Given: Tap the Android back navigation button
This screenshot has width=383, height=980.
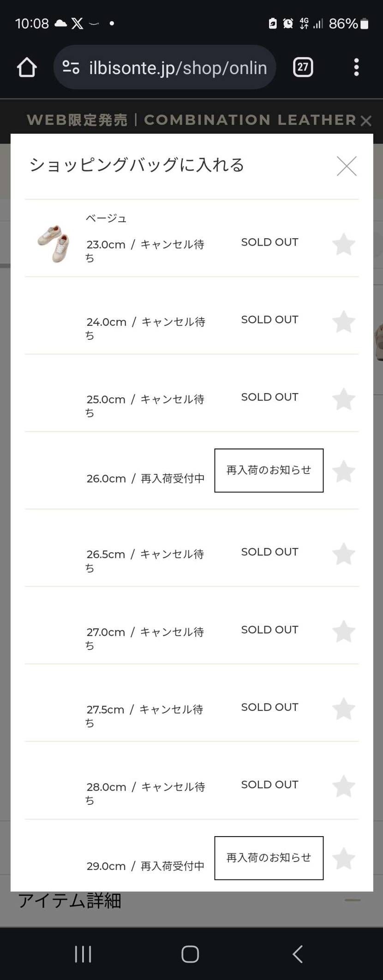Looking at the screenshot, I should (x=298, y=954).
